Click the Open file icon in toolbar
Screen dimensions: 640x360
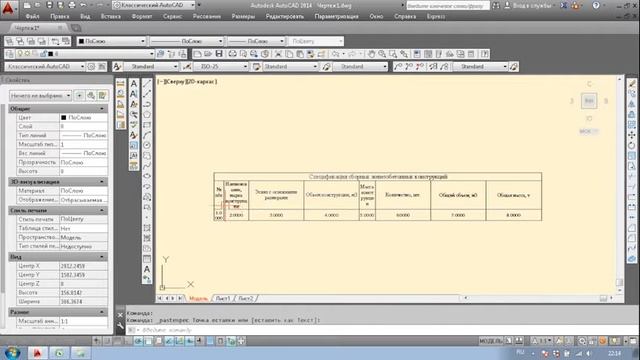[208, 54]
